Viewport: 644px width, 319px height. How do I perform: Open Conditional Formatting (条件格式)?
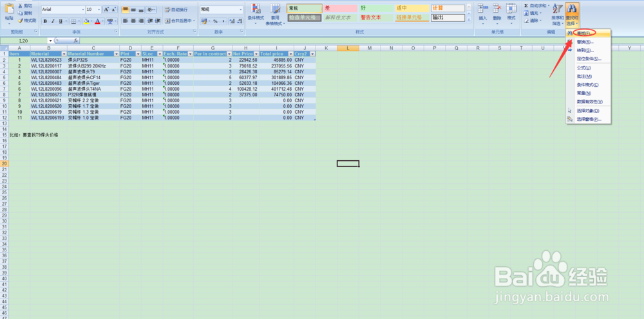[x=256, y=14]
